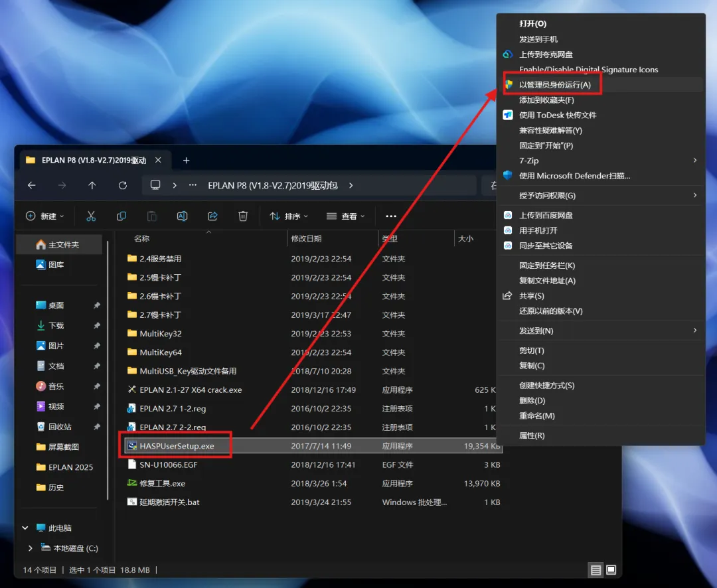Click the sidebar vertical scrollbar
This screenshot has width=717, height=588.
108,370
